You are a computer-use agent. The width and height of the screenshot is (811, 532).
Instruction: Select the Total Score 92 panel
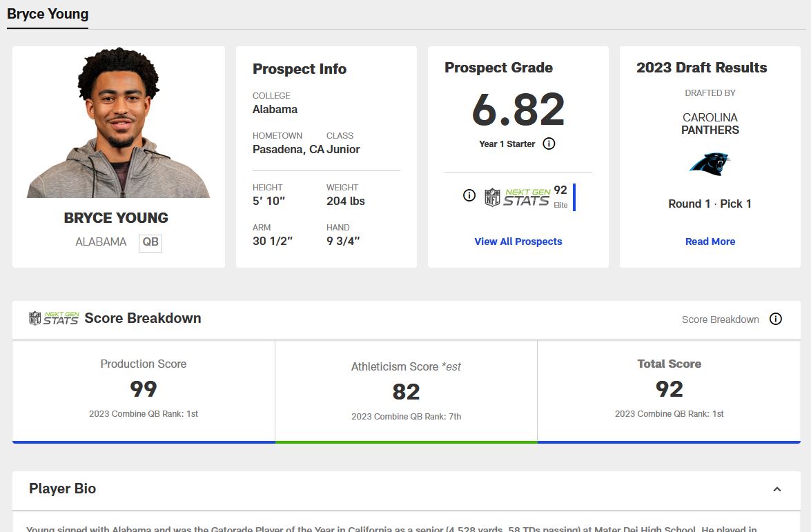pos(669,390)
